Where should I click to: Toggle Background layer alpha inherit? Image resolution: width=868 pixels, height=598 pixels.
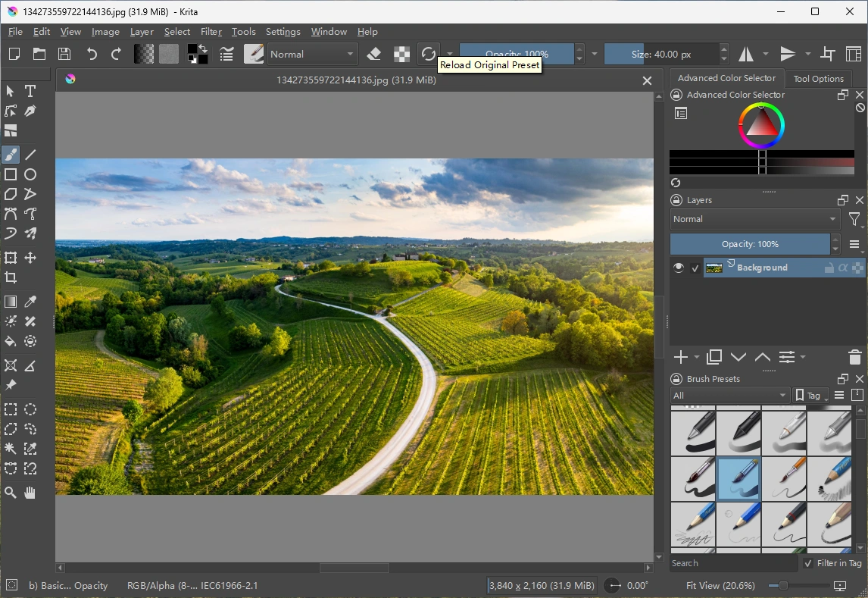click(x=843, y=268)
